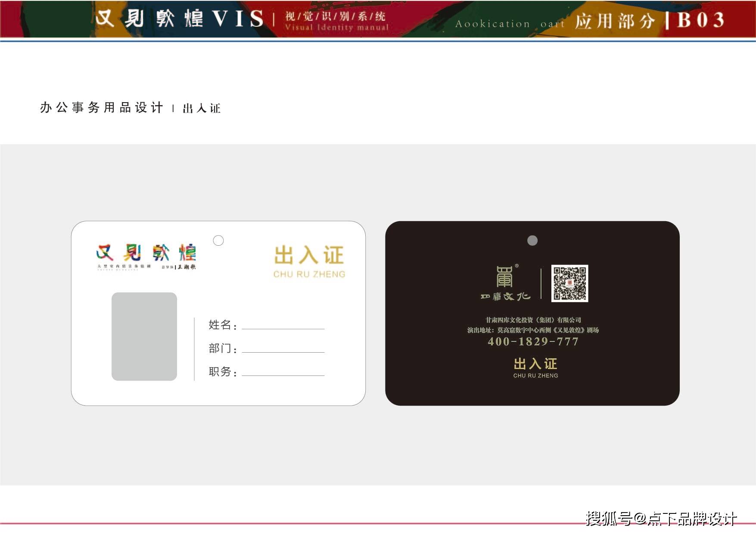This screenshot has width=756, height=535.
Task: Click the colorful 又见敦煌 logo on white card
Action: tap(146, 253)
